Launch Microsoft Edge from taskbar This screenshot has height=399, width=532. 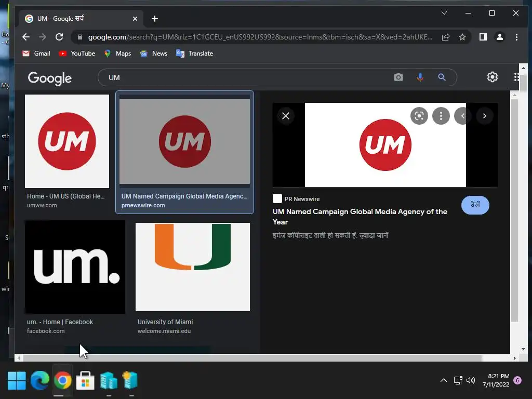coord(39,380)
